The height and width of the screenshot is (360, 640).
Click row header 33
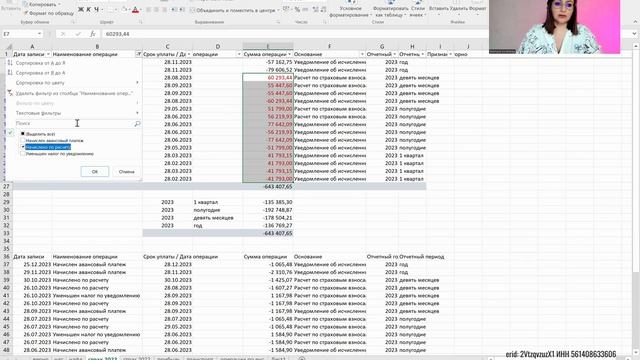[x=6, y=233]
